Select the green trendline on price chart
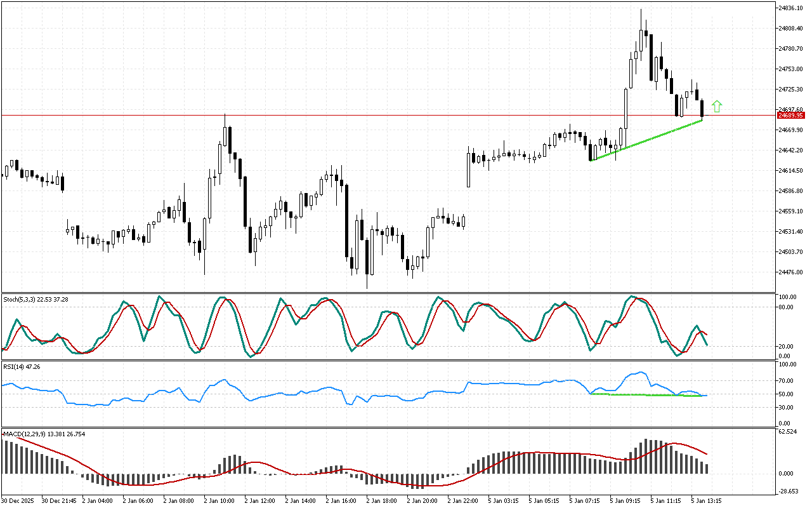The height and width of the screenshot is (508, 812). (647, 140)
